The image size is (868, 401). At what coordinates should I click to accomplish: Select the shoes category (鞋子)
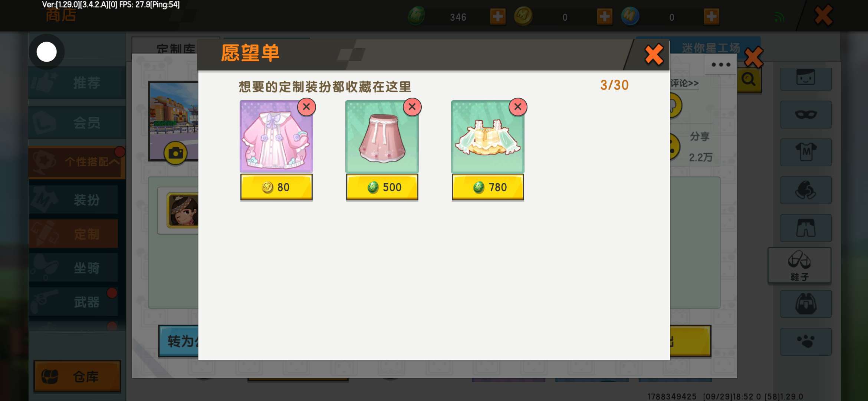tap(799, 266)
